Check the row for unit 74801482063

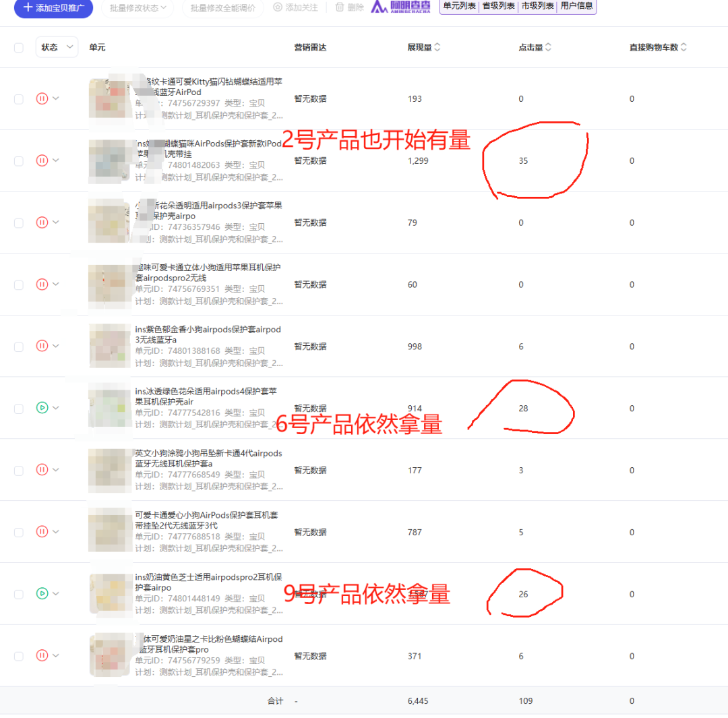(19, 161)
